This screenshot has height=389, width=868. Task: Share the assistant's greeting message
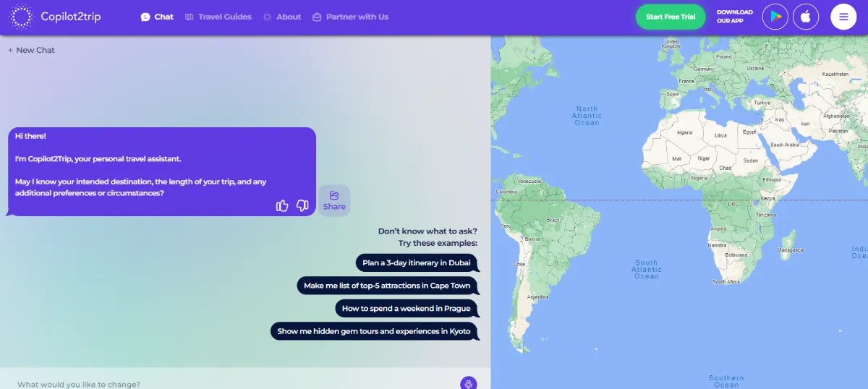click(334, 200)
